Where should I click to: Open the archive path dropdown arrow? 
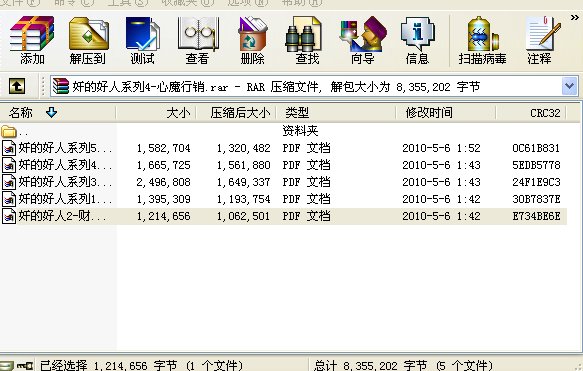click(569, 86)
